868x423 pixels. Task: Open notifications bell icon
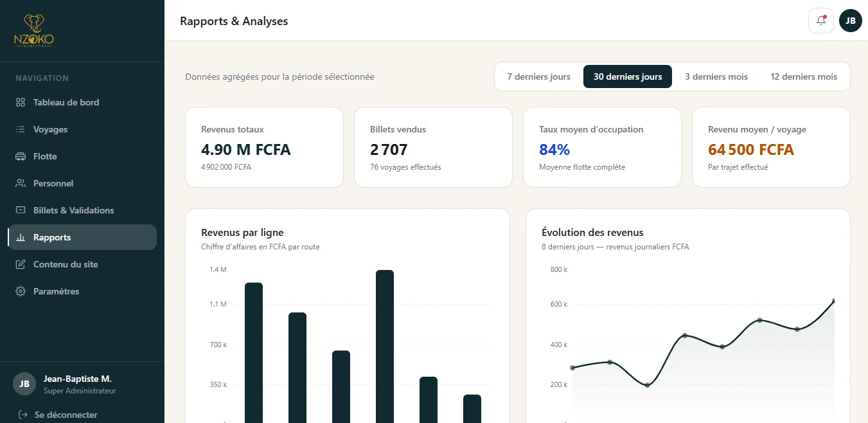(821, 21)
